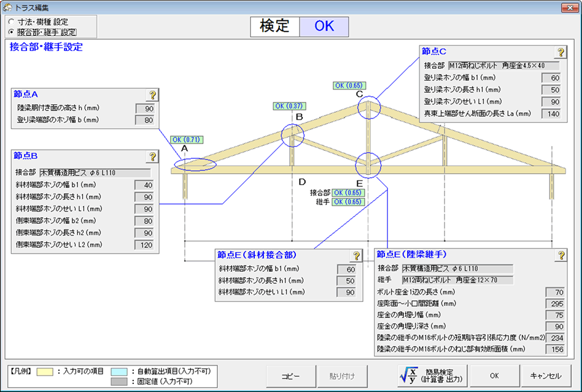Click 側束端部ホゾの長さ h2 value 90

click(x=144, y=233)
